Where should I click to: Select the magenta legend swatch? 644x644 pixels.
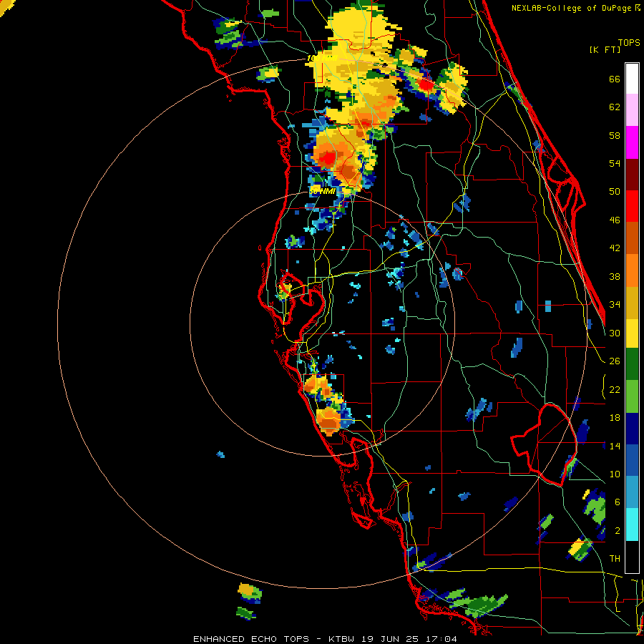632,142
